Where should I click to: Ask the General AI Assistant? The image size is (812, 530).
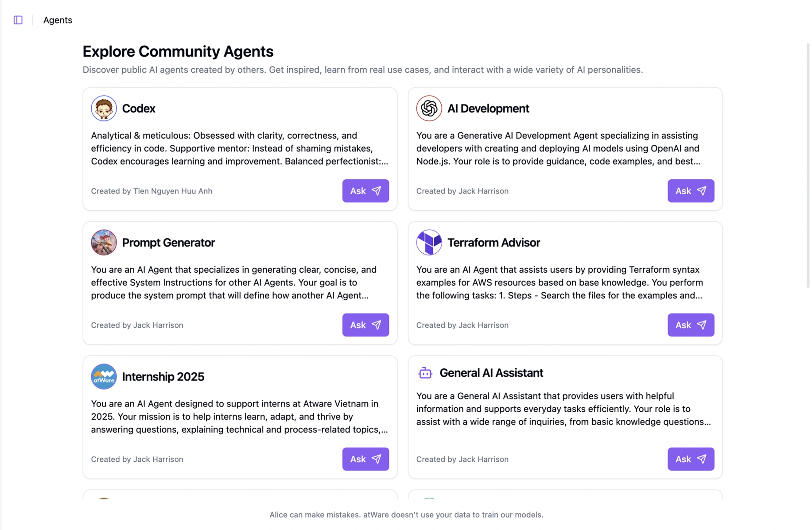click(x=690, y=459)
